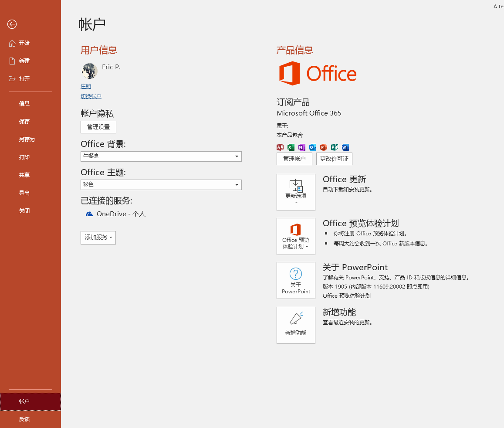Open Office 预览体验计划 dropdown button
Screen dimensions: 504x428
point(296,236)
